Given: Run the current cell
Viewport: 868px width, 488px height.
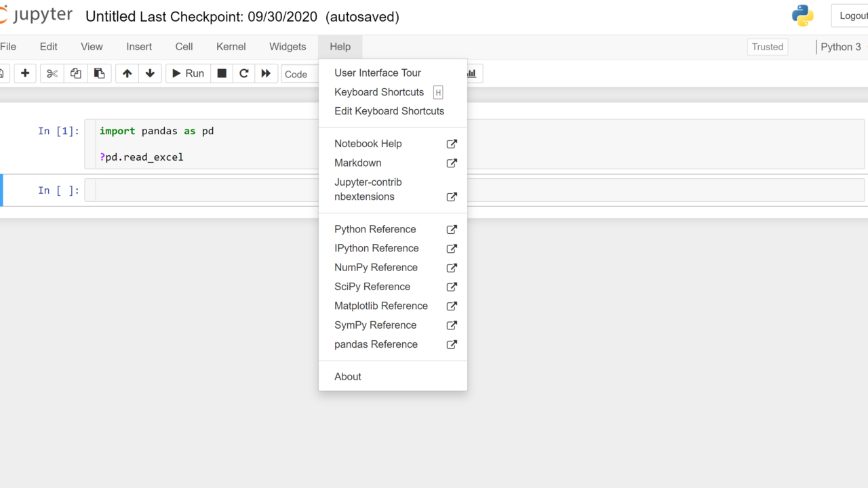Looking at the screenshot, I should [x=188, y=73].
